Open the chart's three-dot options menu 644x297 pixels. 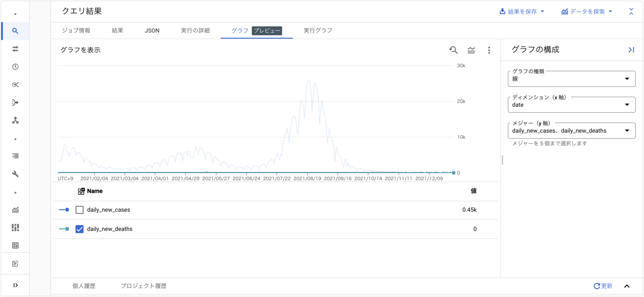[489, 50]
